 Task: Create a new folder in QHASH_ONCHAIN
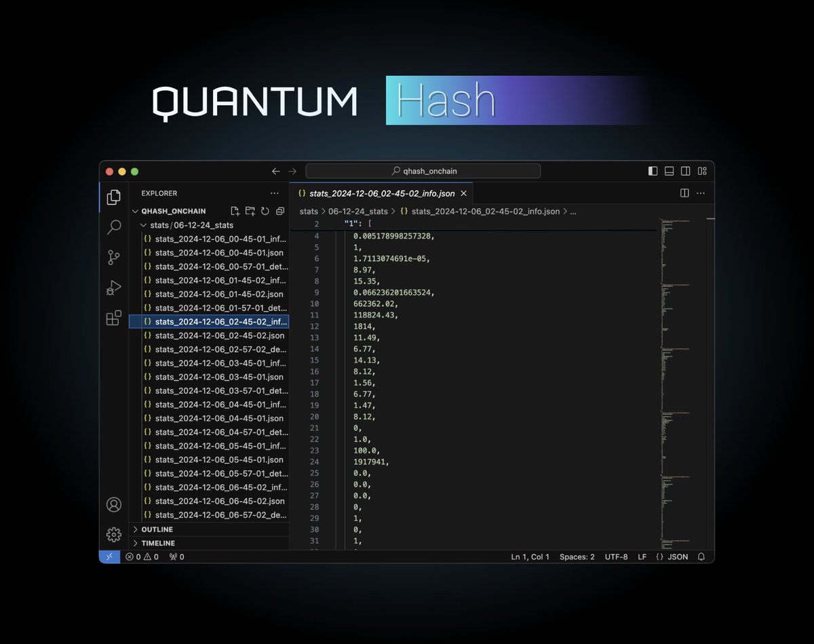tap(249, 211)
